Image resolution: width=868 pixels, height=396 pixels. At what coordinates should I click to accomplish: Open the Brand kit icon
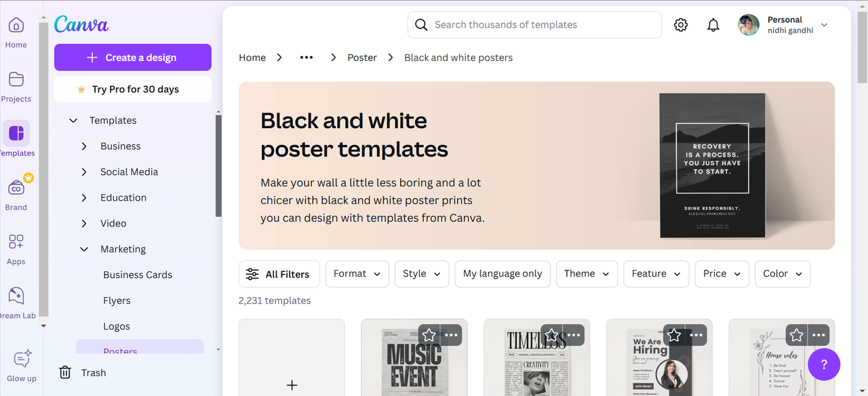(x=16, y=188)
